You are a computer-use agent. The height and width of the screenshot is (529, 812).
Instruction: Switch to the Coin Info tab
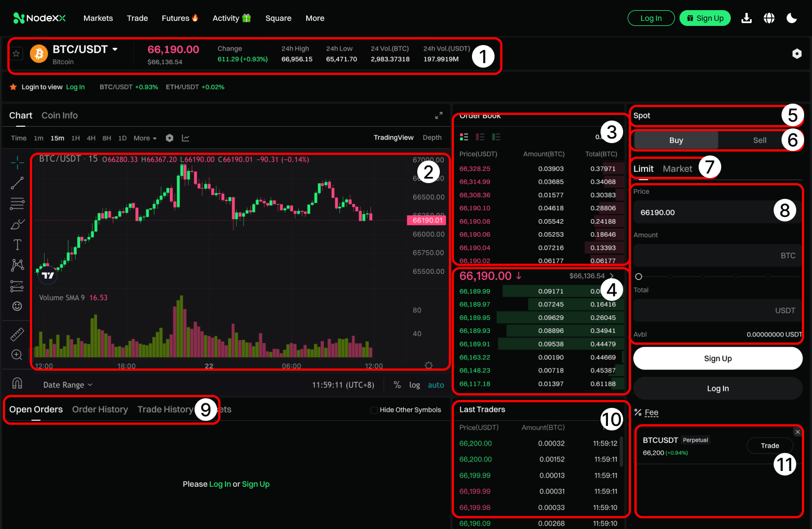pyautogui.click(x=60, y=115)
